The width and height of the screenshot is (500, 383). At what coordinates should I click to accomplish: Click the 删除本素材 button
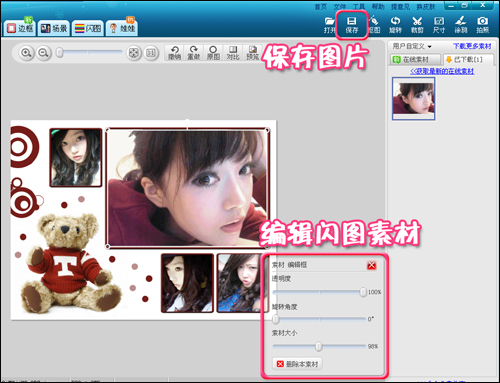(x=298, y=364)
